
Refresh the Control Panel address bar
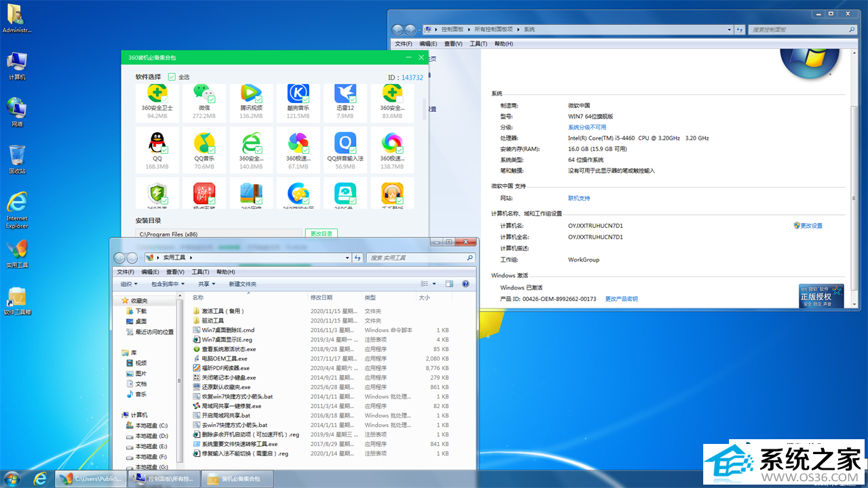[x=739, y=30]
